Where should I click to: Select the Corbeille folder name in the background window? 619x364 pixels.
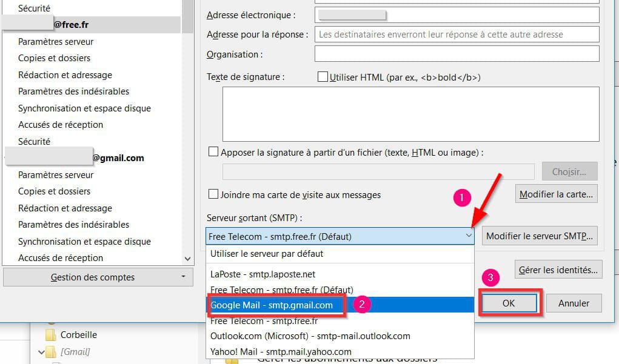[x=79, y=335]
